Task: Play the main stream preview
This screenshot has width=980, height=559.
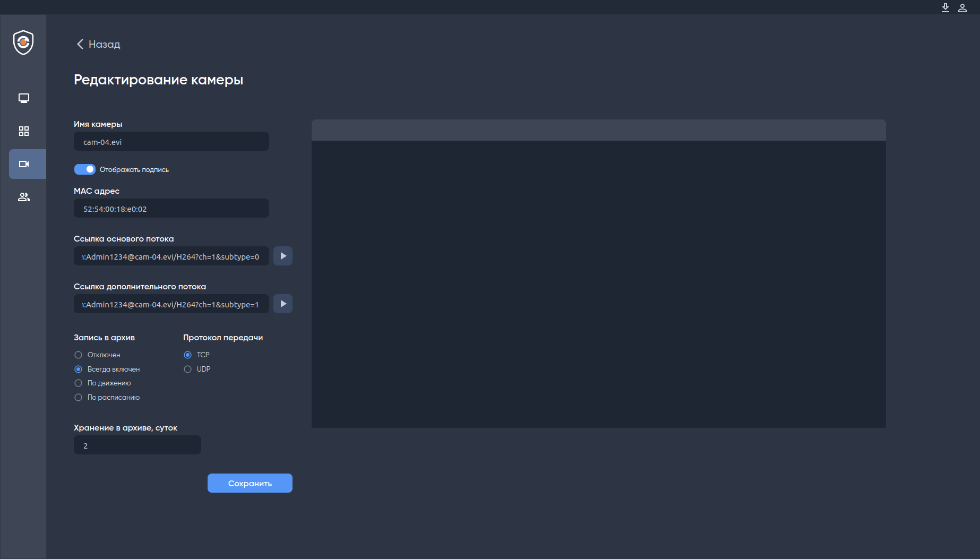Action: tap(283, 256)
